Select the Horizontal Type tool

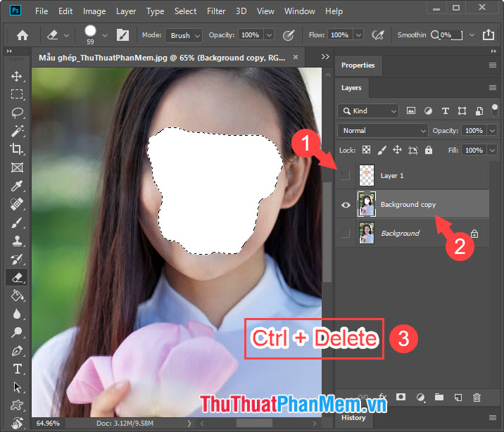[x=17, y=369]
